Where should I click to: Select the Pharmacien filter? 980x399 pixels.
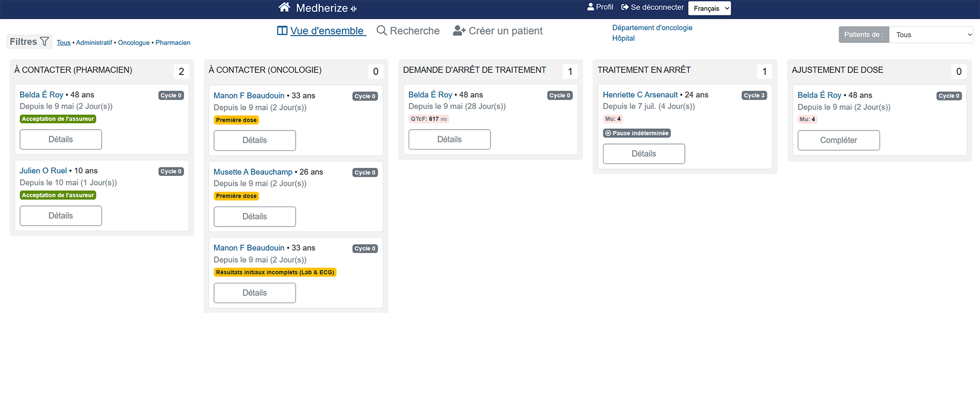pyautogui.click(x=173, y=43)
